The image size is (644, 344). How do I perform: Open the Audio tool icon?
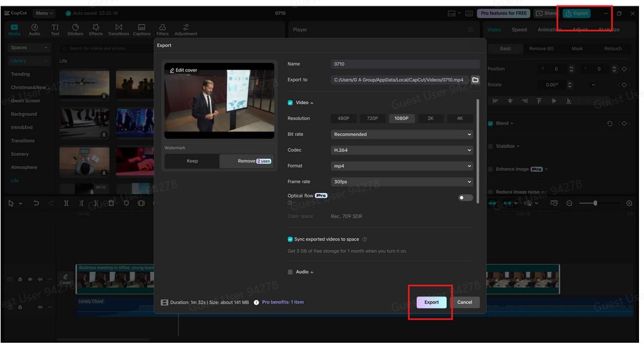point(35,29)
